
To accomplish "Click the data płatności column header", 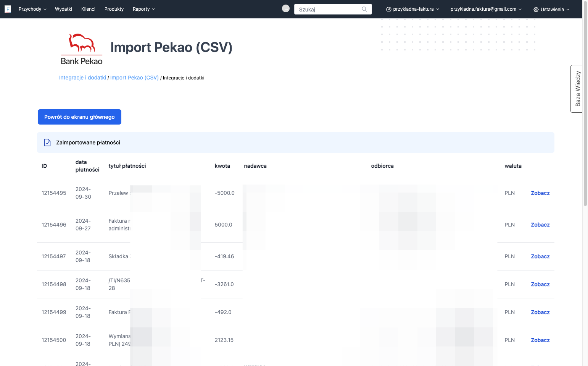I will [87, 166].
